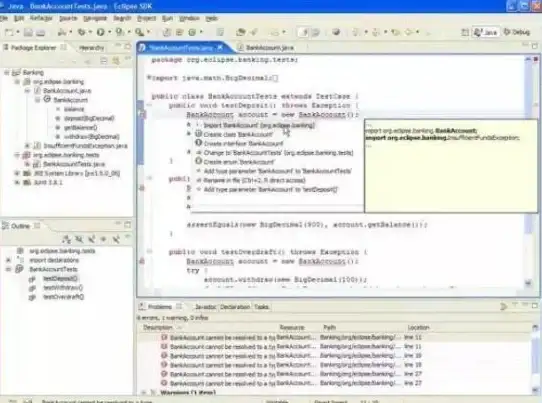The width and height of the screenshot is (542, 403).
Task: Close the BankAccountTests.java editor tab
Action: (x=220, y=47)
